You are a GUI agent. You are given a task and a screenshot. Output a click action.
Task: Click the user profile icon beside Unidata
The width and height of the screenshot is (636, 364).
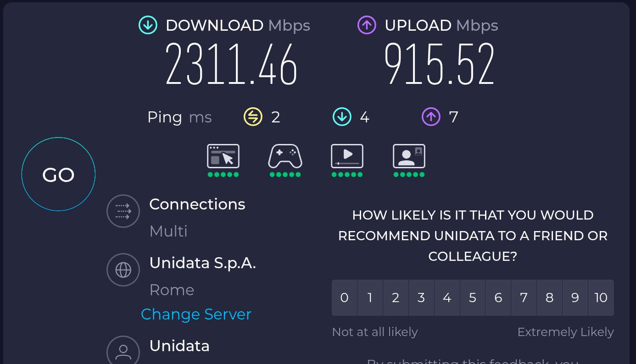coord(123,352)
